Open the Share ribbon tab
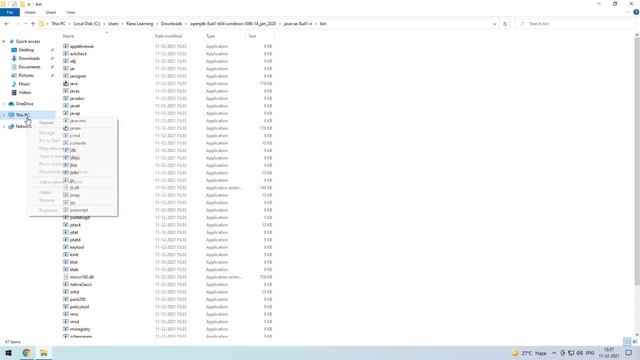Screen dimensions: 640x360 pyautogui.click(x=51, y=12)
